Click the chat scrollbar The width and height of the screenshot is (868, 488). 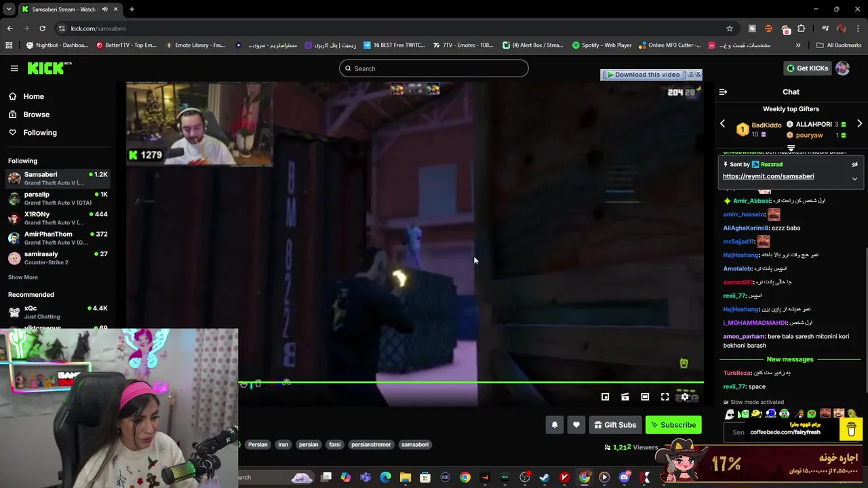pos(865,319)
